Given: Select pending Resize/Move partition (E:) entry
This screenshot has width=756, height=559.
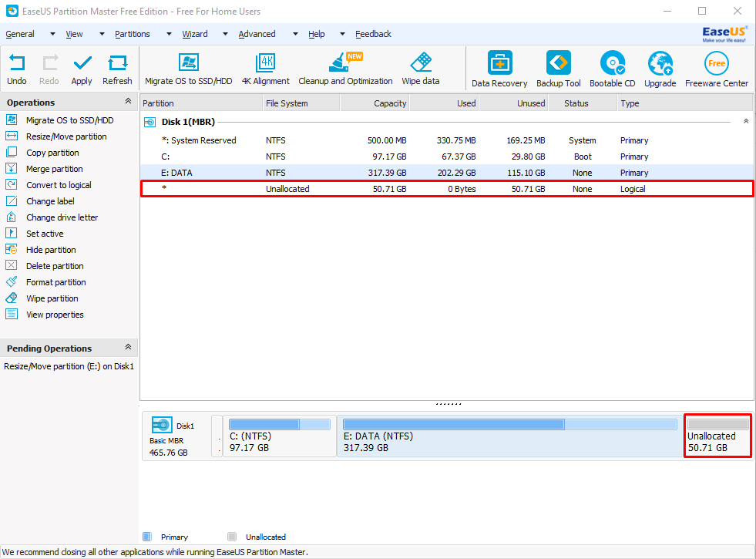Looking at the screenshot, I should click(69, 366).
